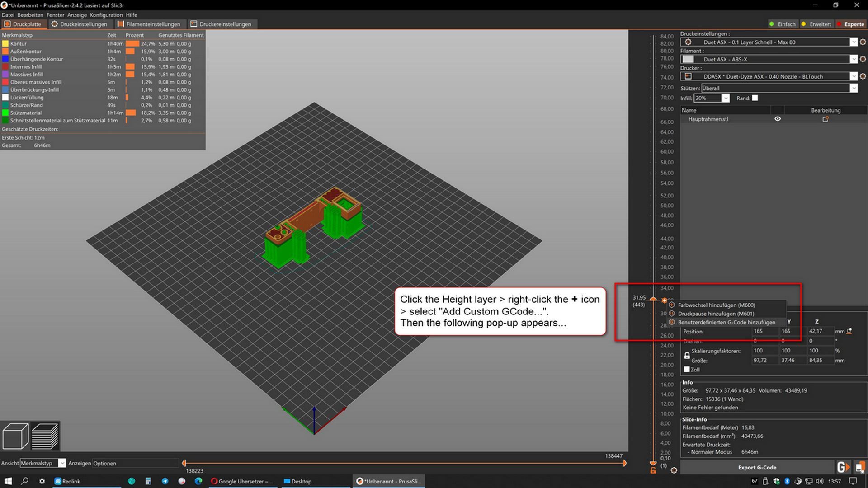
Task: Open the Anzeige menu
Action: coord(77,15)
